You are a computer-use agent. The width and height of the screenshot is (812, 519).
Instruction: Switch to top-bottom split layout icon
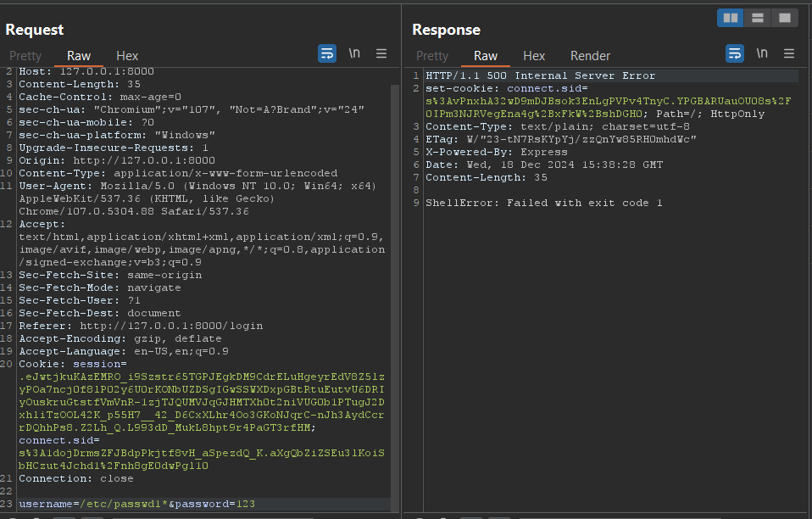coord(757,18)
